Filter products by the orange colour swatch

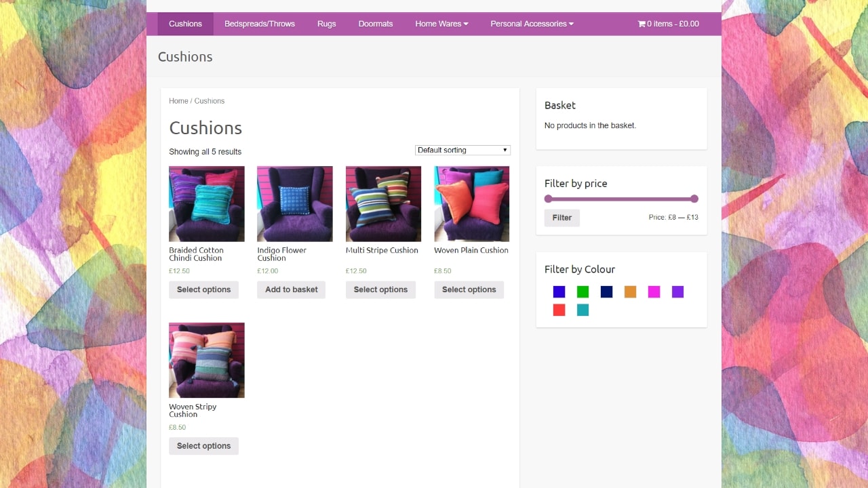click(x=630, y=291)
